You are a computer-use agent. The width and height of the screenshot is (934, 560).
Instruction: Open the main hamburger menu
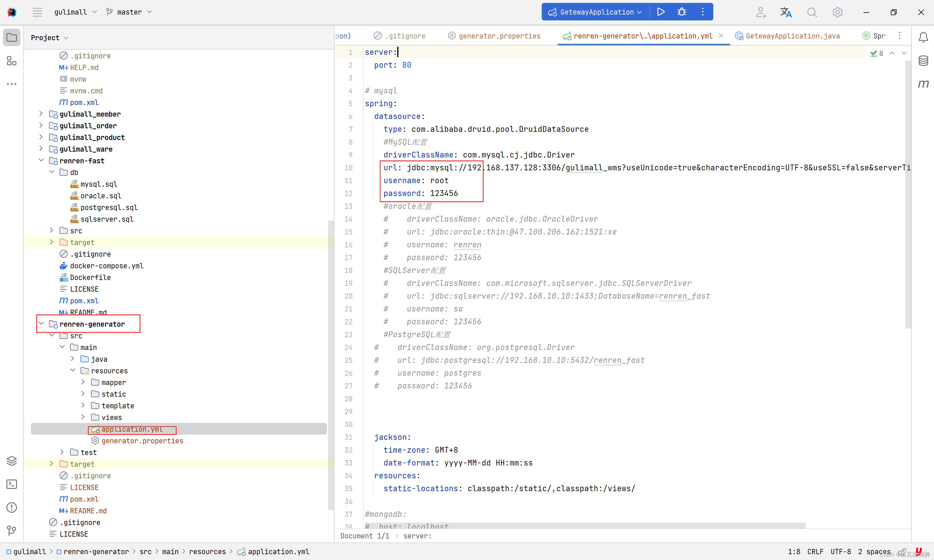click(37, 12)
